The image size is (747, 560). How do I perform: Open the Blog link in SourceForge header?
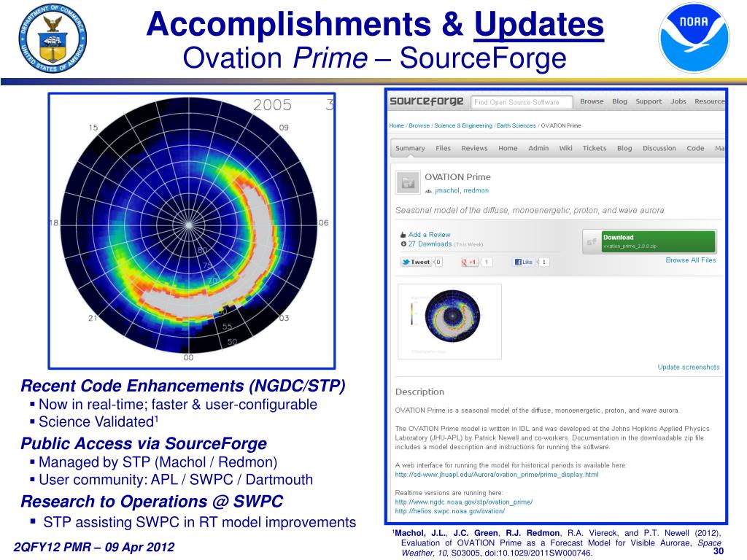619,101
